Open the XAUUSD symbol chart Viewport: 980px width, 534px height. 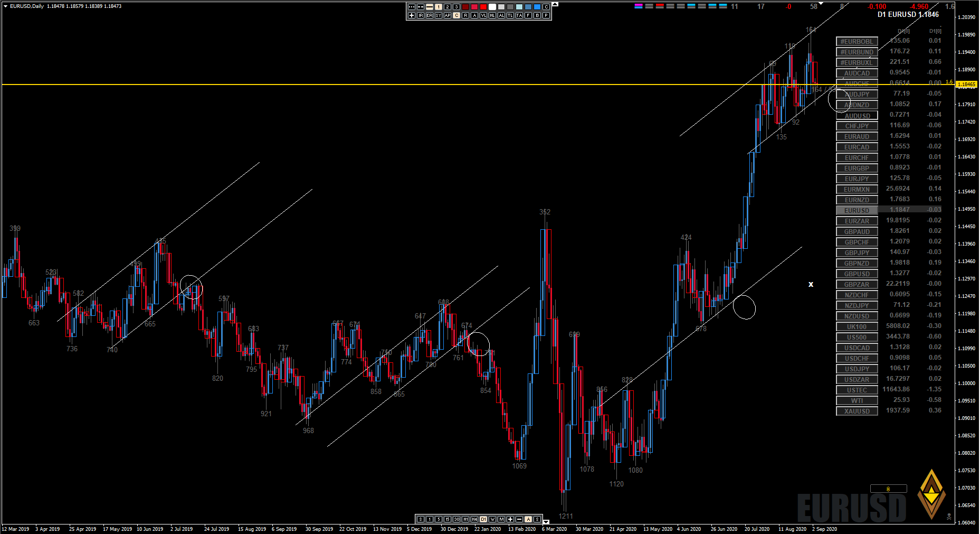(857, 411)
